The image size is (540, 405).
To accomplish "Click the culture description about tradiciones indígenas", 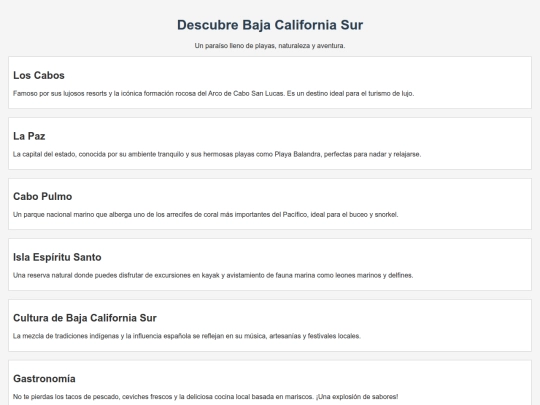I will [187, 336].
